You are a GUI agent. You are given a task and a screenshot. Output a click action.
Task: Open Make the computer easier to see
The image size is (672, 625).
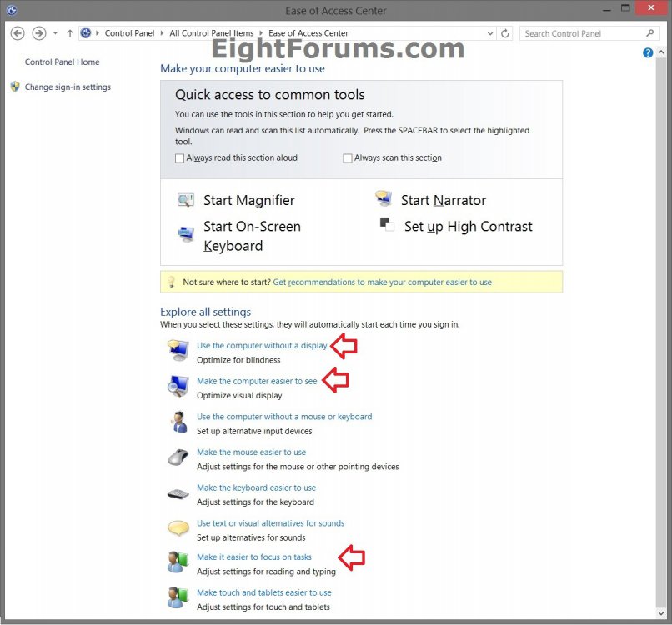[257, 382]
